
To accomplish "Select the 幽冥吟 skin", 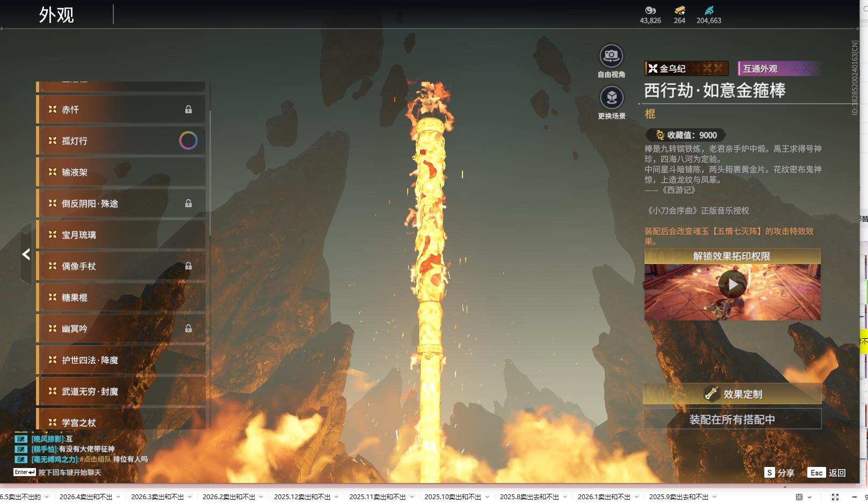I will coord(121,328).
